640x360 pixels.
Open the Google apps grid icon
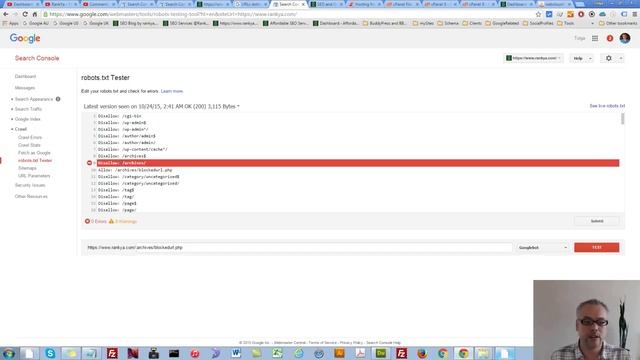click(x=595, y=38)
